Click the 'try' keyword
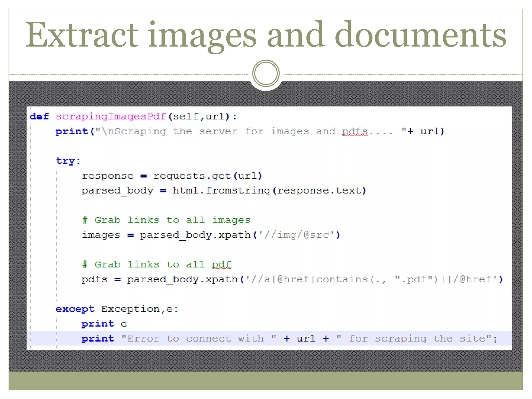532x399 pixels. [66, 161]
